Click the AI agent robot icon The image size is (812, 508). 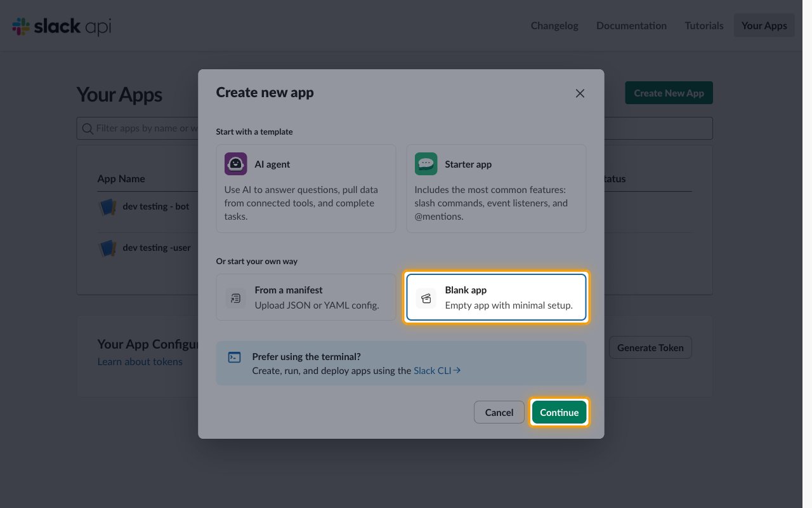click(236, 164)
